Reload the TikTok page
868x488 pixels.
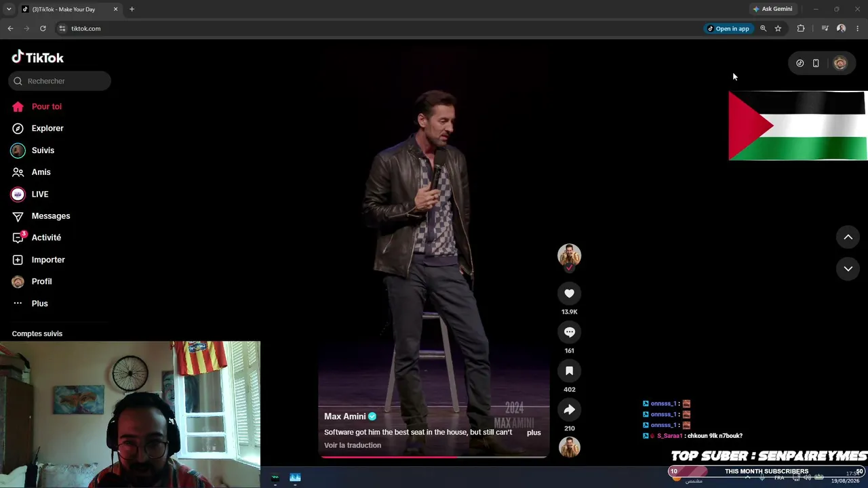pyautogui.click(x=43, y=28)
